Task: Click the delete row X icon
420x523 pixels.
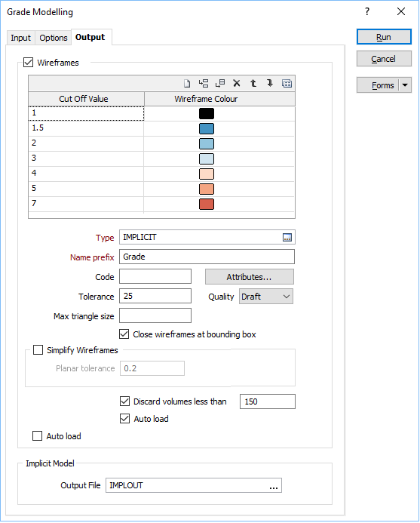Action: pos(237,83)
